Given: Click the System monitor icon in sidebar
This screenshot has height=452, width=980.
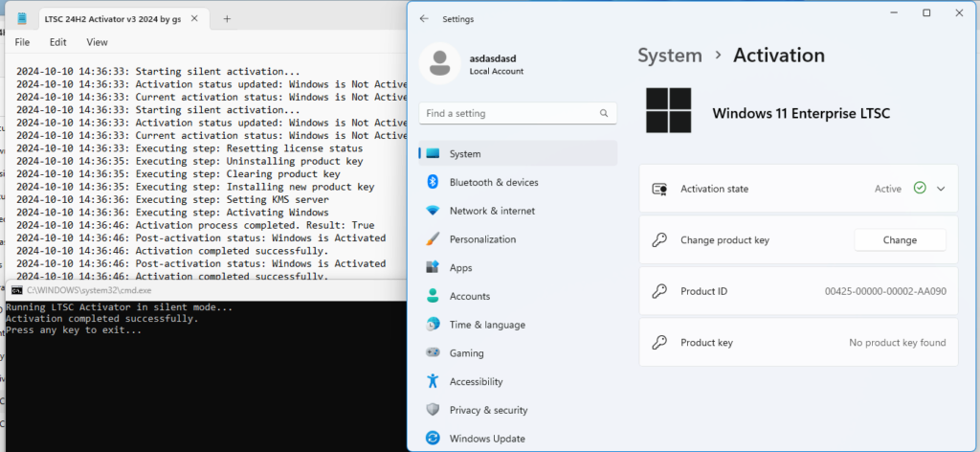Looking at the screenshot, I should pos(433,154).
